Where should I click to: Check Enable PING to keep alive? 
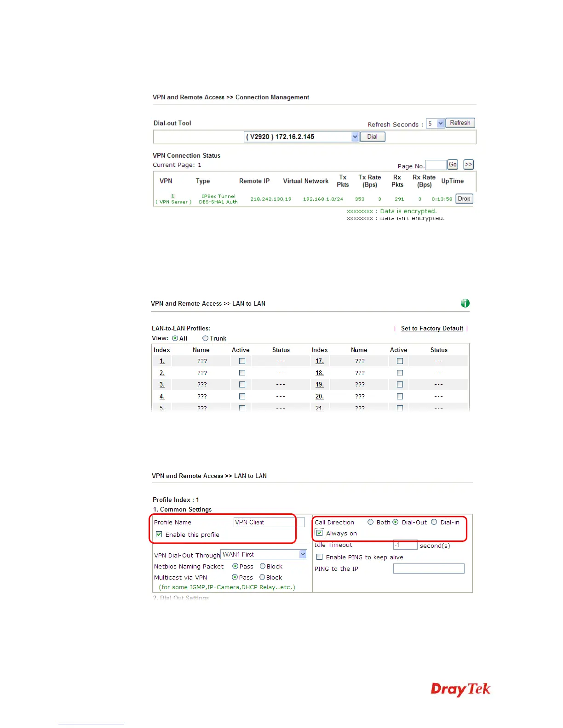pyautogui.click(x=319, y=557)
